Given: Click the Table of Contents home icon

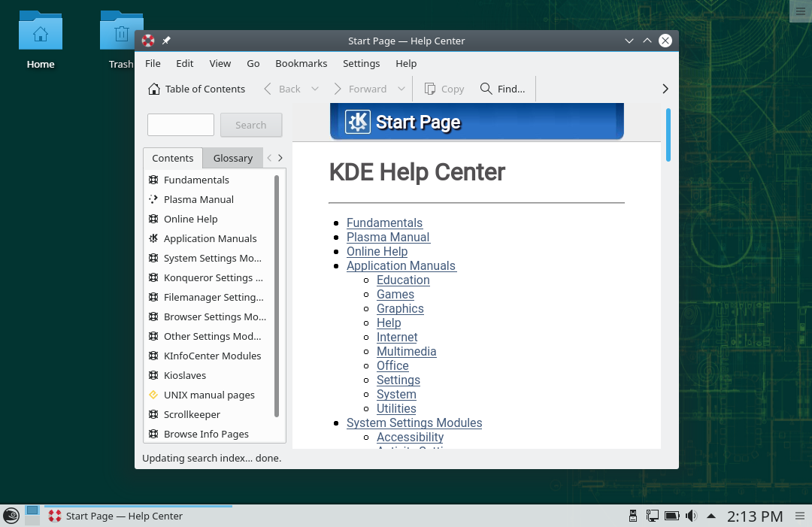Looking at the screenshot, I should click(x=154, y=89).
